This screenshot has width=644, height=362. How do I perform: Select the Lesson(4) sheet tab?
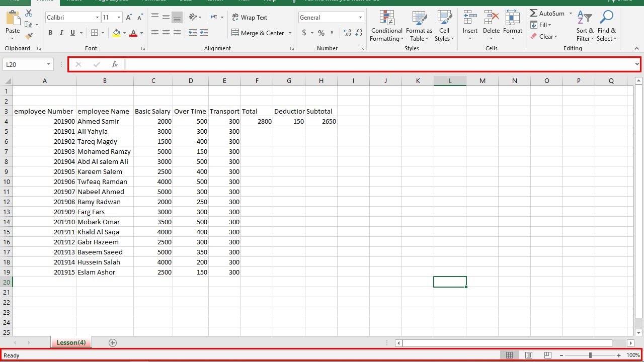point(71,342)
